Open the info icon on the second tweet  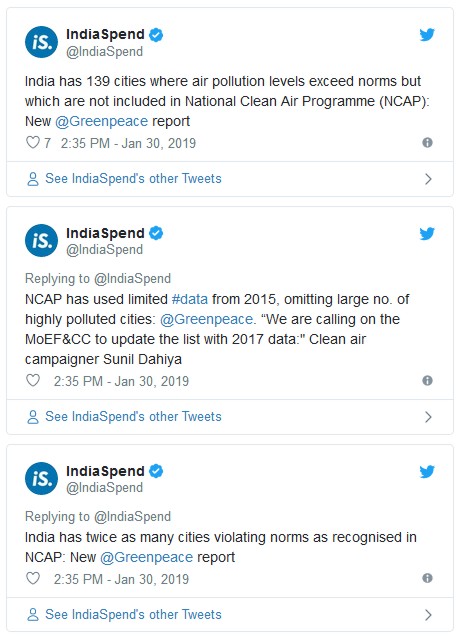(x=427, y=380)
